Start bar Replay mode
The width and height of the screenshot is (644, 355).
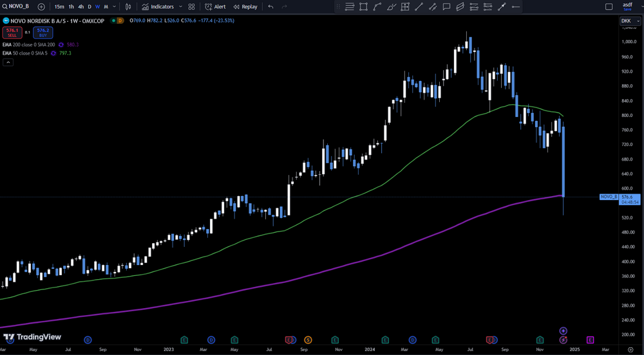[x=245, y=6]
